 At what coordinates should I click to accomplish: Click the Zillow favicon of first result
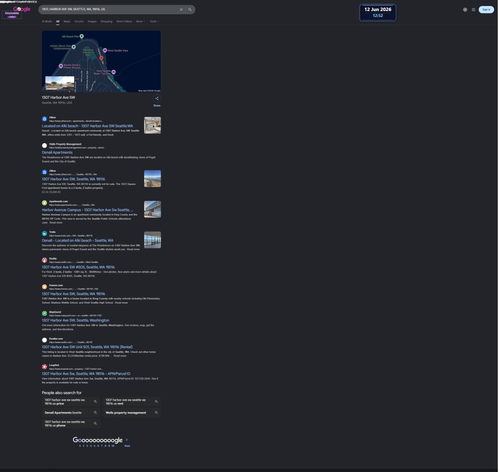point(44,119)
